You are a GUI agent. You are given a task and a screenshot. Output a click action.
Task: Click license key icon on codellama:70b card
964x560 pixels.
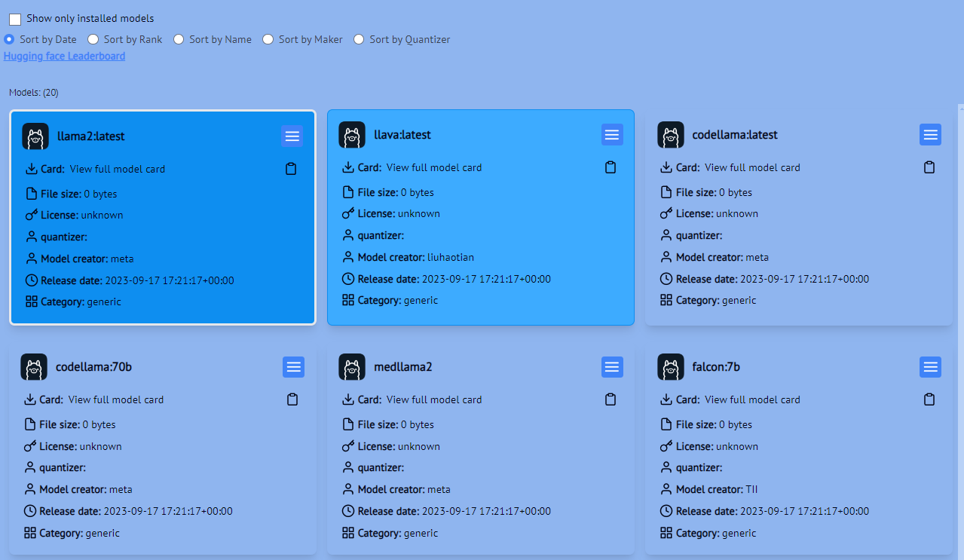29,445
